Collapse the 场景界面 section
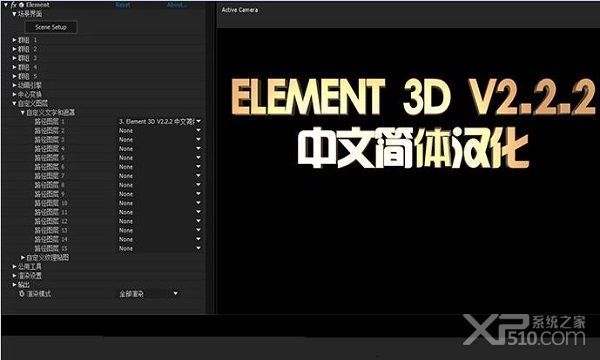Viewport: 600px width, 360px height. tap(14, 14)
